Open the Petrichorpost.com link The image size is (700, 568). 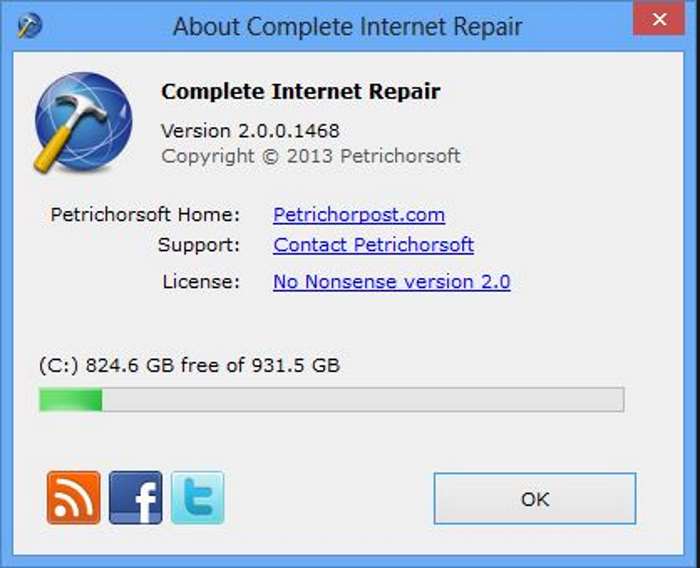[359, 215]
